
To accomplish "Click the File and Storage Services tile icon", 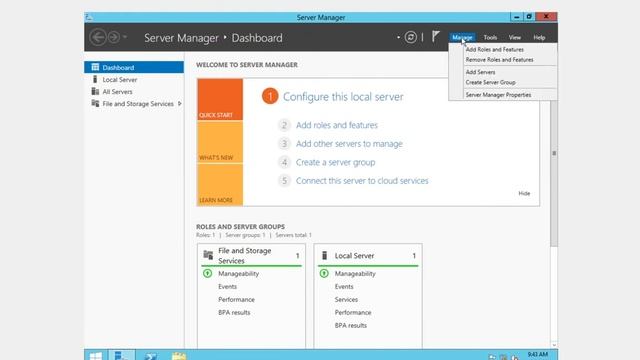I will (208, 255).
